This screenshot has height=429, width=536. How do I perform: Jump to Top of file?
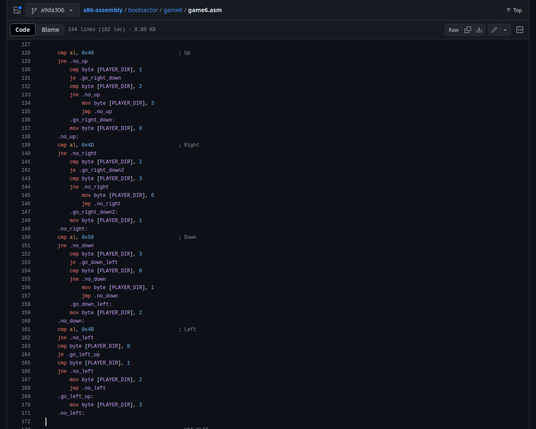514,10
